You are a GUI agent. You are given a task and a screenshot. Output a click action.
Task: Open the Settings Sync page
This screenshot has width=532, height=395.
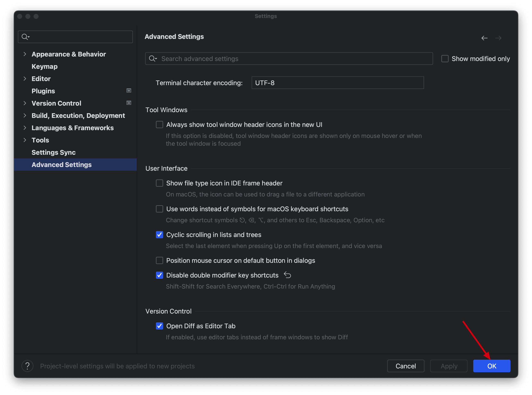(54, 152)
